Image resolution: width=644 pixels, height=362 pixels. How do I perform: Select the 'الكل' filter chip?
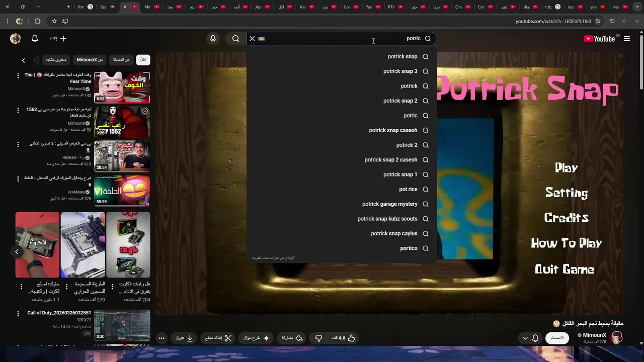(143, 60)
